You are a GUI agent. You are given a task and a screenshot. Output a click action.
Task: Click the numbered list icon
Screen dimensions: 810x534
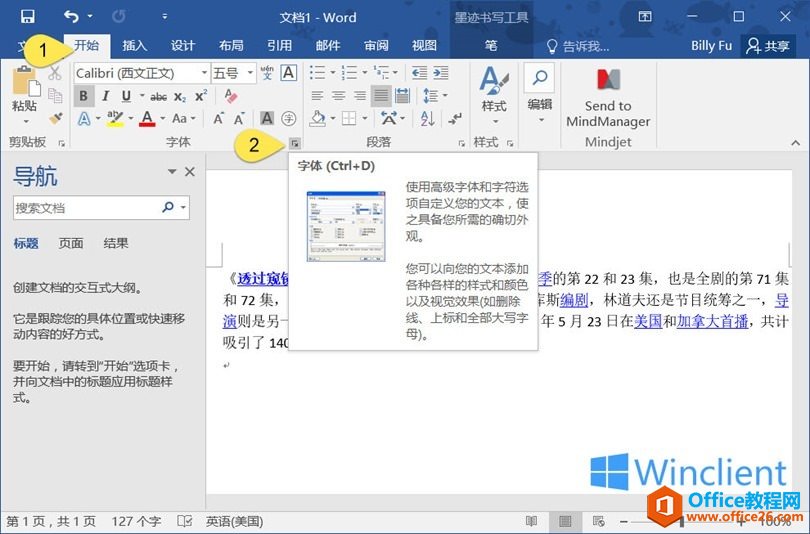pyautogui.click(x=349, y=73)
